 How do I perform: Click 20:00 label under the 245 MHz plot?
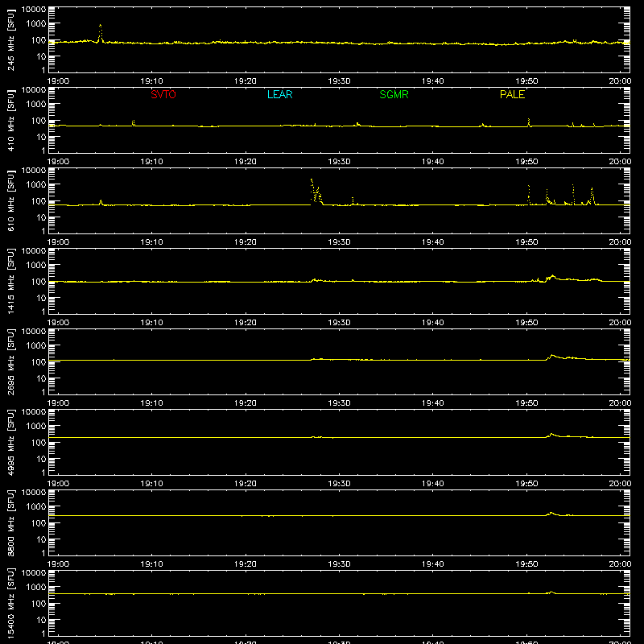(620, 81)
